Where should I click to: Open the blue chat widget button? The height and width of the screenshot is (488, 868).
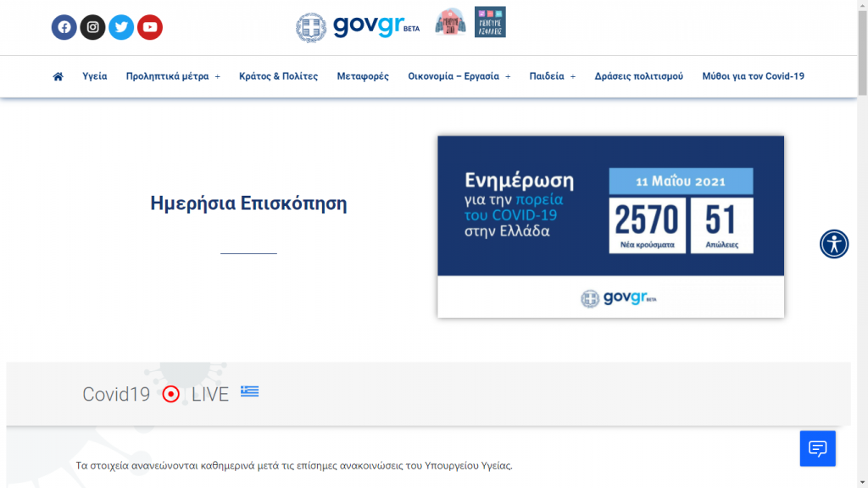(x=818, y=448)
